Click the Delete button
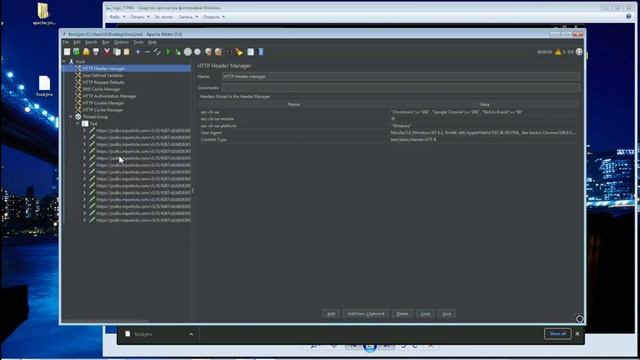The width and height of the screenshot is (640, 360). pyautogui.click(x=402, y=314)
